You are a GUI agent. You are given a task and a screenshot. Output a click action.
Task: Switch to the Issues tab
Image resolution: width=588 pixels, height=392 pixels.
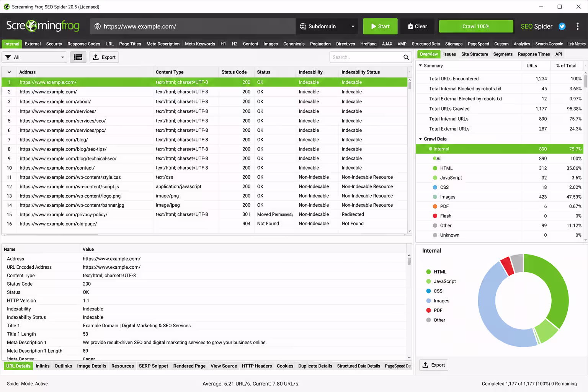449,54
